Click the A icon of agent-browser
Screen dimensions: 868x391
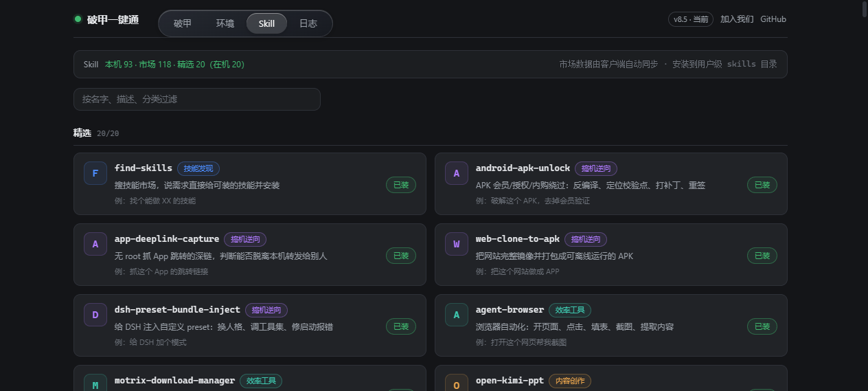pos(456,315)
